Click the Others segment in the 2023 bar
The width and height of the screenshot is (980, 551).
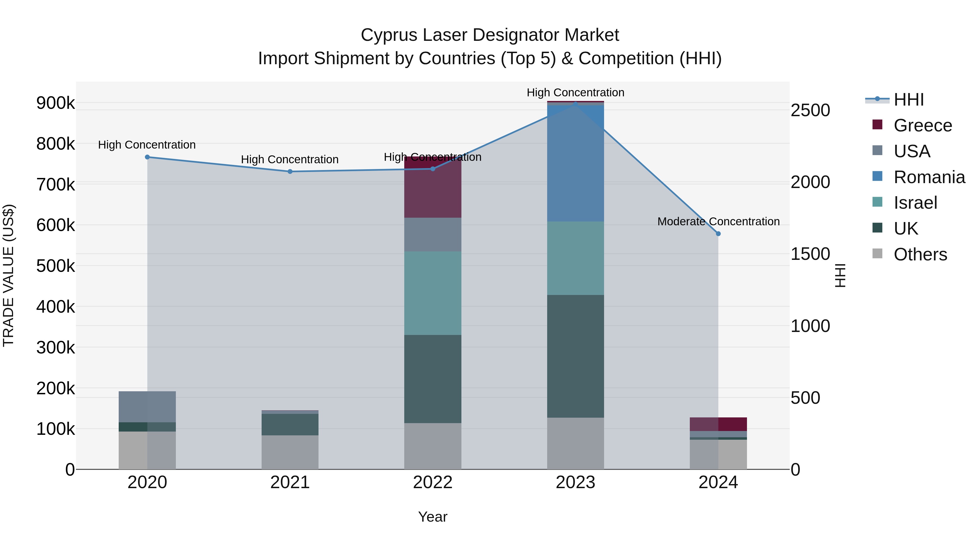click(x=575, y=444)
